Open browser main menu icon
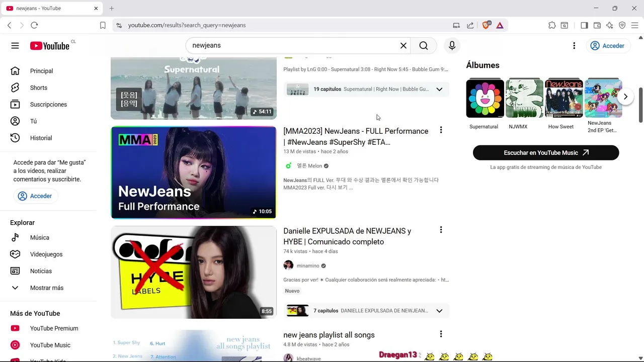Viewport: 644px width, 362px height. (x=635, y=25)
